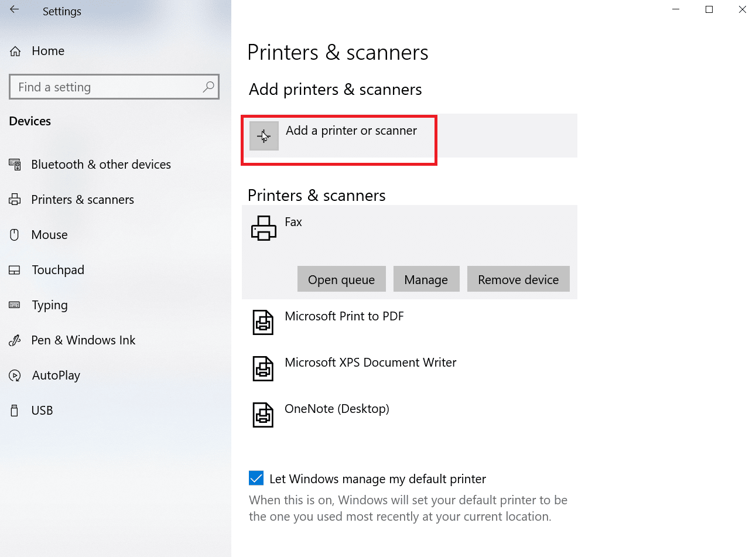756x557 pixels.
Task: Click the AutoPlay sidebar icon
Action: [x=15, y=375]
